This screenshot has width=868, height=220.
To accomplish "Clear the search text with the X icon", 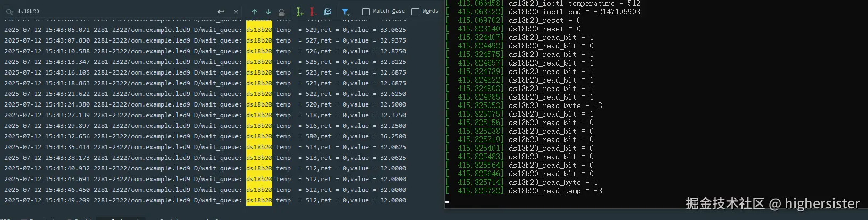I will click(236, 11).
